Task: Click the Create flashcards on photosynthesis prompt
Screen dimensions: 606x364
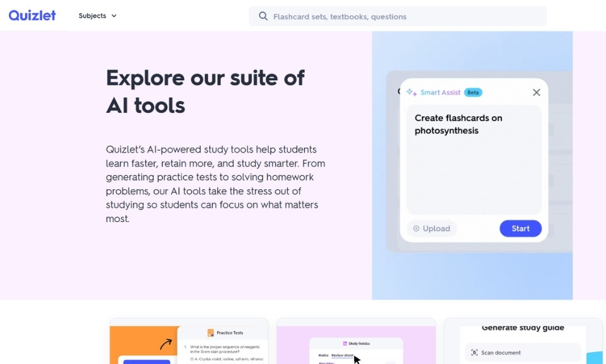Action: (458, 124)
